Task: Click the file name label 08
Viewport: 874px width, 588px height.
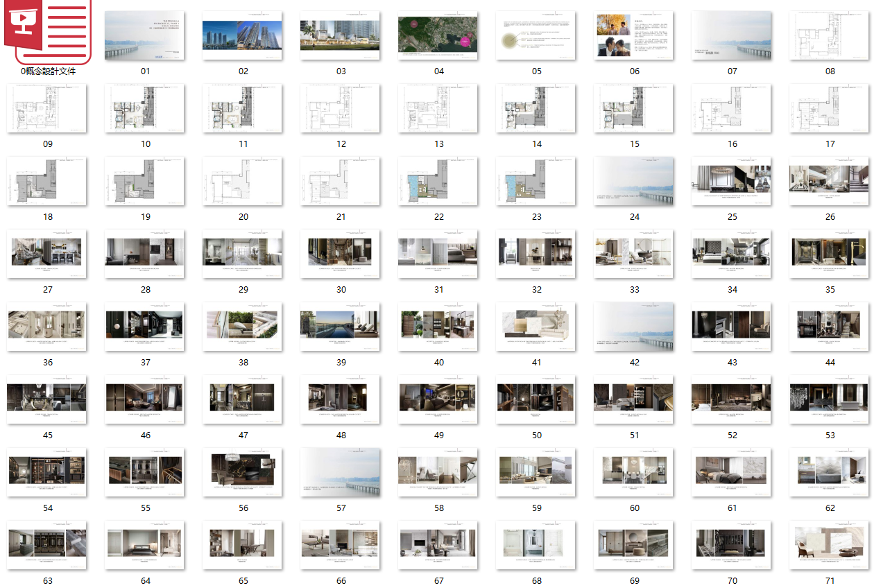Action: point(830,71)
